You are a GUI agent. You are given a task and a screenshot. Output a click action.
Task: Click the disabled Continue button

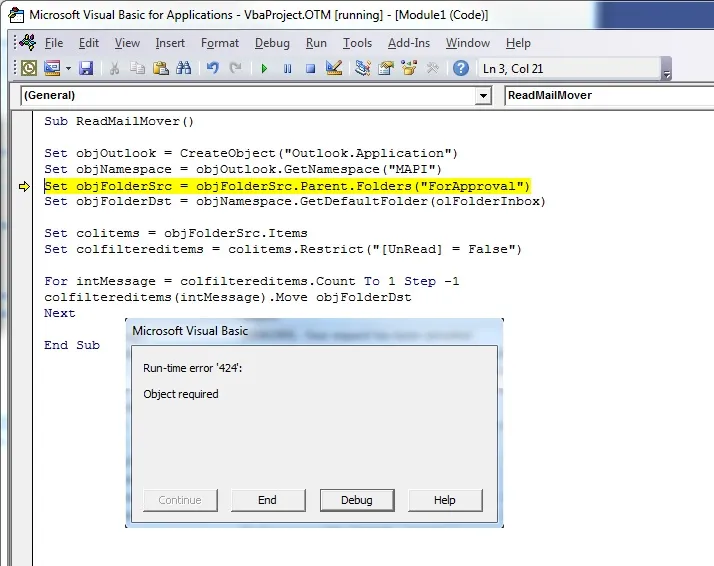[x=180, y=500]
